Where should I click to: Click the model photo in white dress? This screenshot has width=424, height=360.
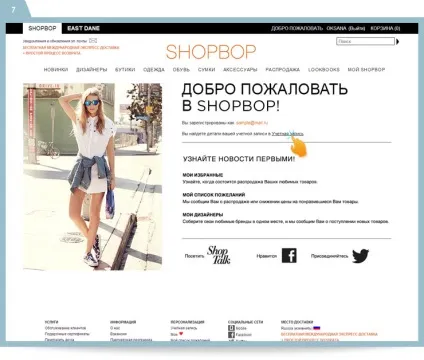click(x=93, y=176)
